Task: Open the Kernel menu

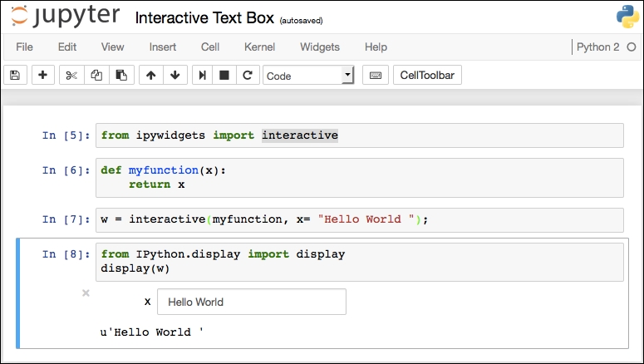Action: (259, 47)
